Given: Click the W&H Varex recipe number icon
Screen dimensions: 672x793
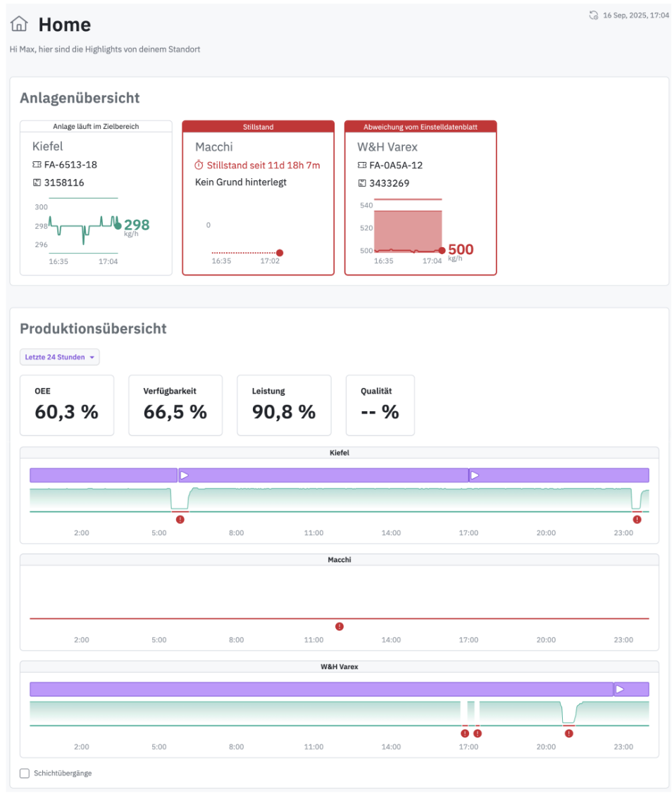Looking at the screenshot, I should [x=361, y=183].
